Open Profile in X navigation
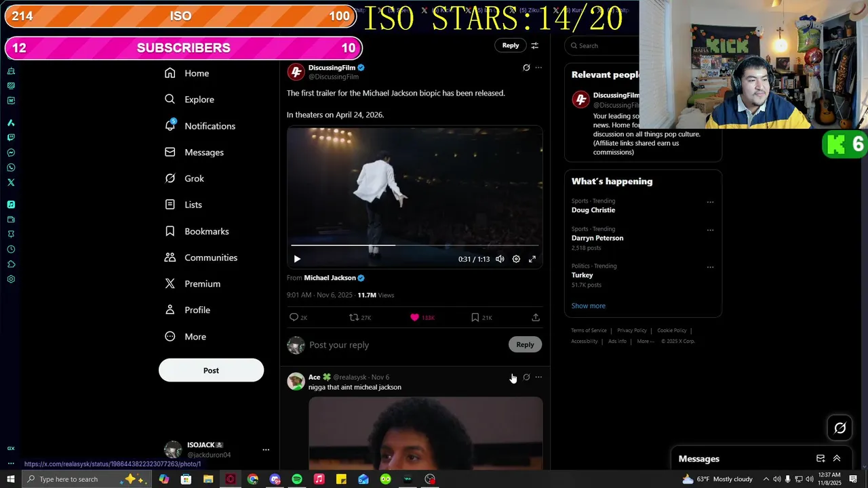This screenshot has height=488, width=868. pyautogui.click(x=188, y=310)
